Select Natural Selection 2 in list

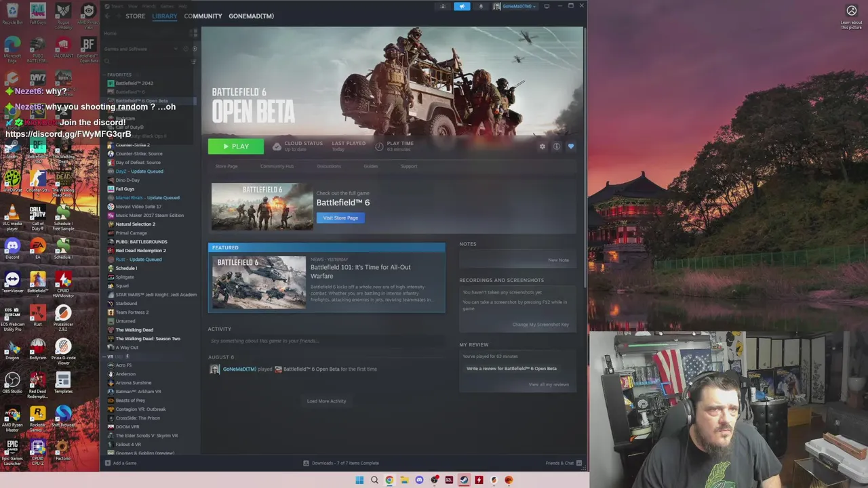[x=135, y=224]
